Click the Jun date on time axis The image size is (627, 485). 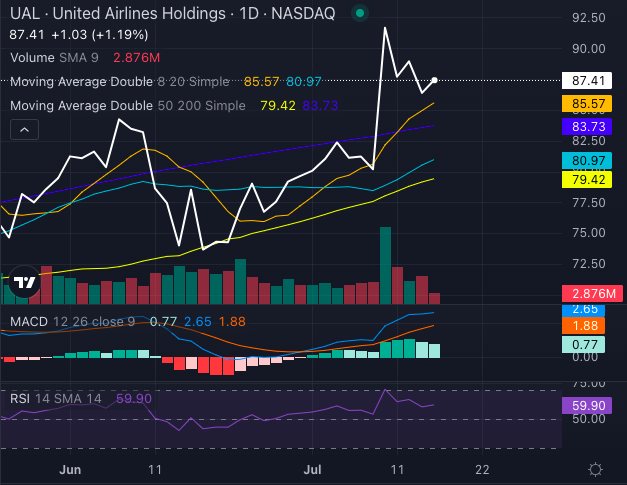coord(70,469)
